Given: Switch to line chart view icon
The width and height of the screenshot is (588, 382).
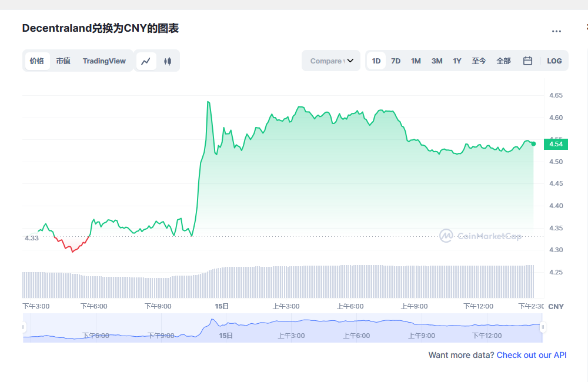Looking at the screenshot, I should [x=146, y=61].
